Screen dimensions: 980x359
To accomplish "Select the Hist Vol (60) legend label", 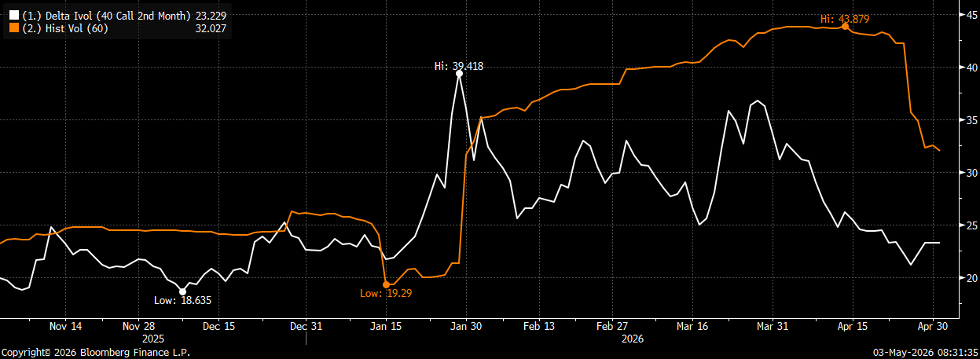I will pyautogui.click(x=64, y=28).
